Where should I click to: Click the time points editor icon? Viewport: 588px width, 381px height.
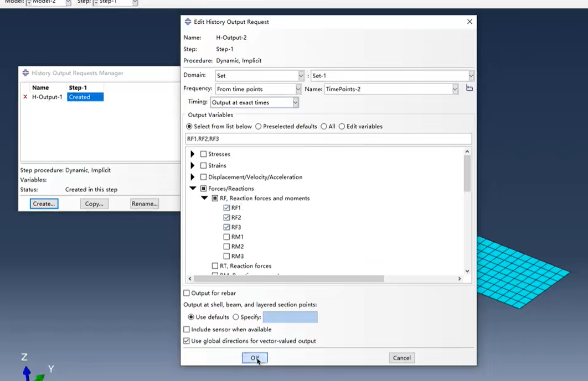click(x=470, y=88)
